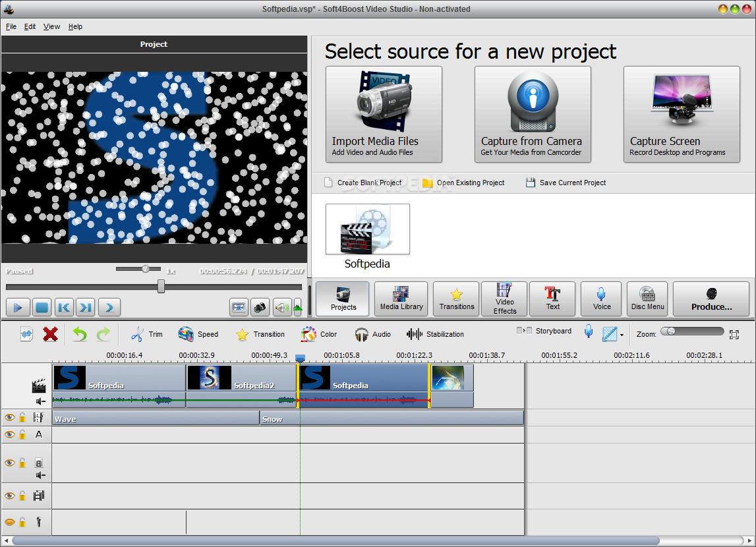Click the zoom to fit timeline icon
The height and width of the screenshot is (547, 756).
[734, 335]
